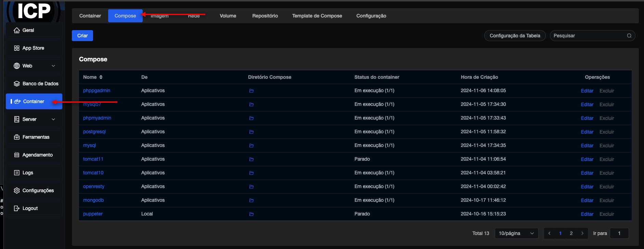Open compose directory folder for phppgadmin
This screenshot has width=644, height=249.
[251, 91]
